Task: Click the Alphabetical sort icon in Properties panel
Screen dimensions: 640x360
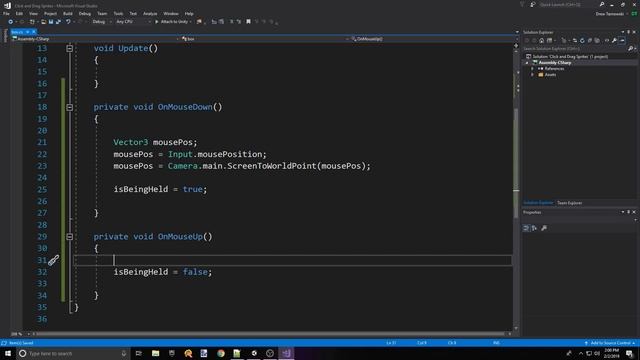Action: coord(534,228)
